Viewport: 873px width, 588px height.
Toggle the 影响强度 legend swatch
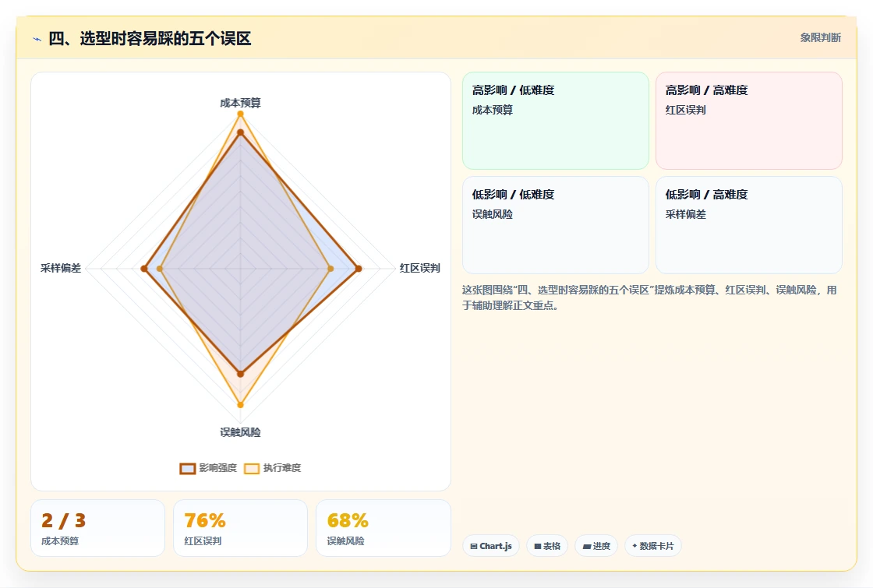188,468
